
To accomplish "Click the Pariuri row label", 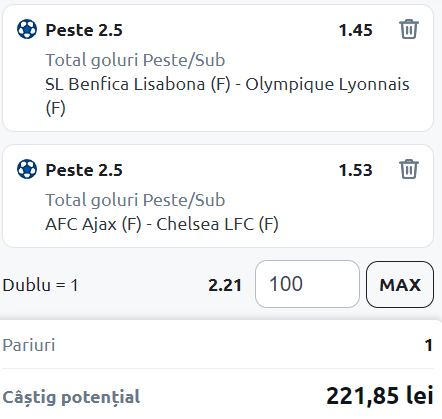I will [29, 345].
